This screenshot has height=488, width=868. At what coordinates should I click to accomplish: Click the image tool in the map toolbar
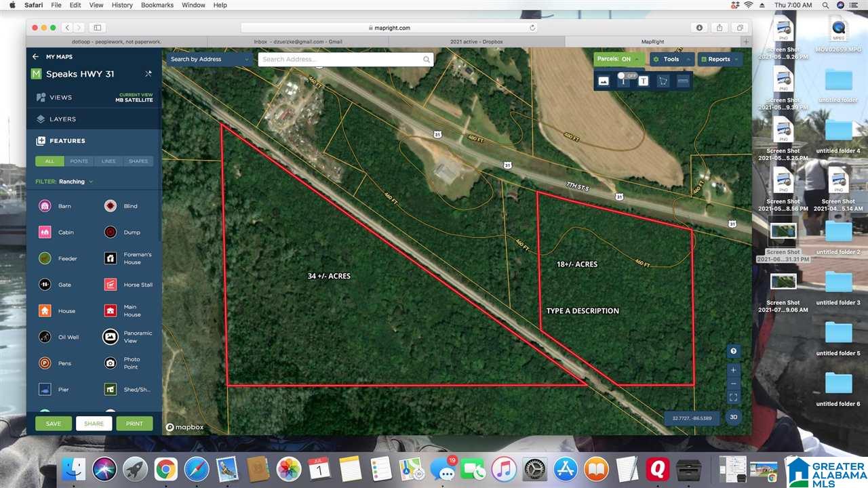click(x=604, y=81)
